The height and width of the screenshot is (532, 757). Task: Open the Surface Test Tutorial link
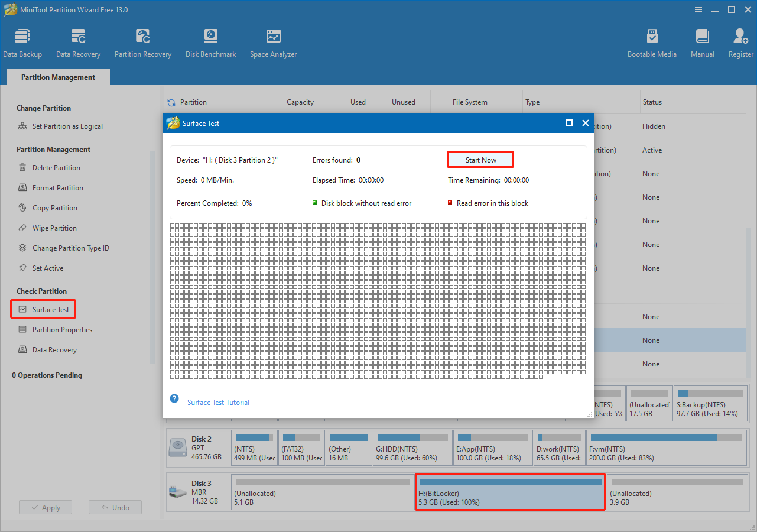[x=218, y=402]
